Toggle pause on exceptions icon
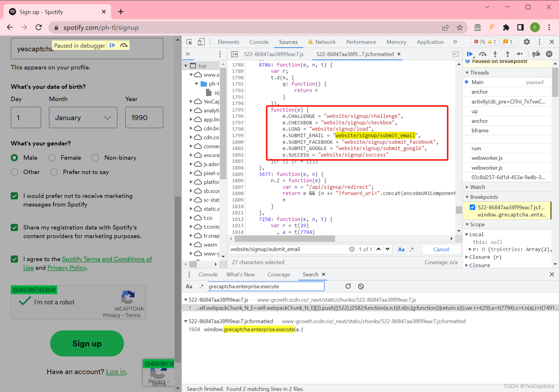The width and height of the screenshot is (559, 392). (x=549, y=54)
